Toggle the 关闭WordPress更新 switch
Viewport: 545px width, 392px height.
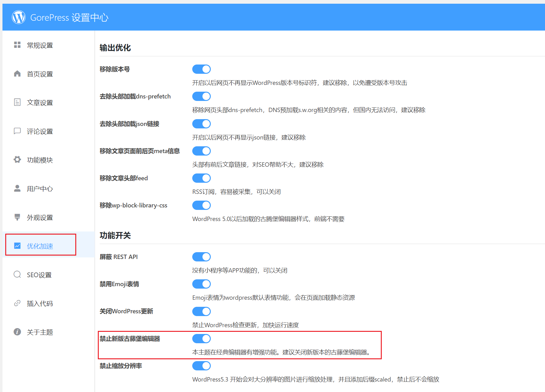(x=202, y=311)
